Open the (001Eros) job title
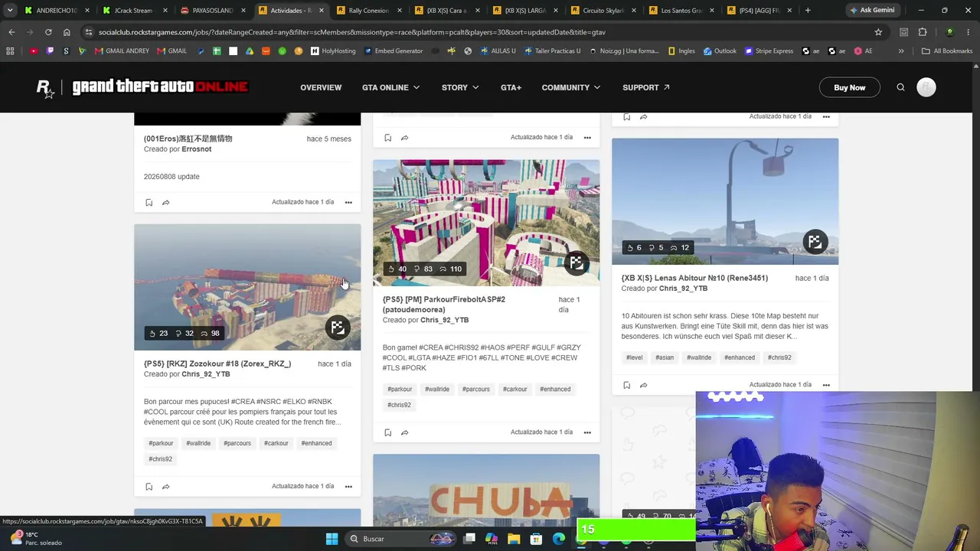The height and width of the screenshot is (551, 980). 188,139
